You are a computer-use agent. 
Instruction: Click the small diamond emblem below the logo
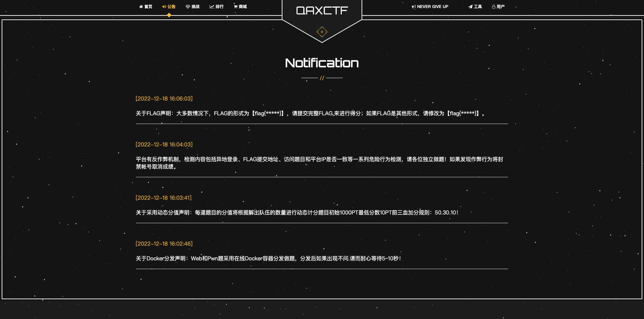(322, 32)
